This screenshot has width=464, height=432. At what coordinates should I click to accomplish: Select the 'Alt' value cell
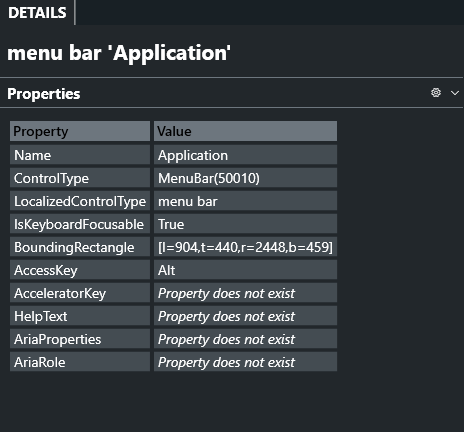(245, 270)
